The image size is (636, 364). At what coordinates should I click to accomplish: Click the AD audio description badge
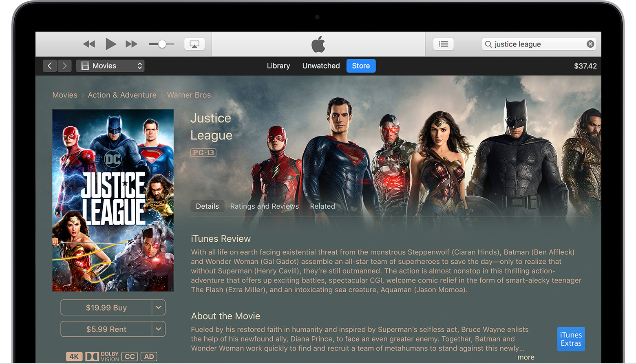pos(149,357)
